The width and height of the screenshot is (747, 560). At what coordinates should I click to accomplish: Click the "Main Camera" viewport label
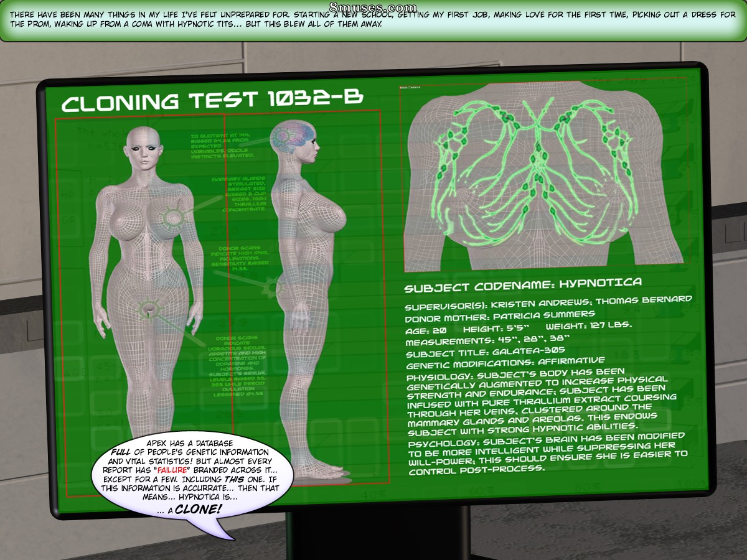click(410, 87)
